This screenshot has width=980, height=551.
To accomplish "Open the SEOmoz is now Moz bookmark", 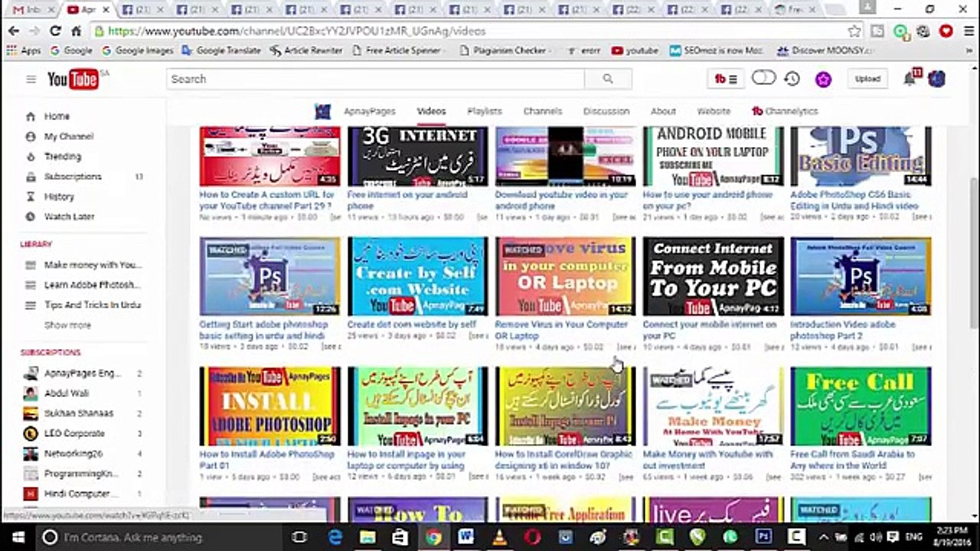I will (717, 51).
